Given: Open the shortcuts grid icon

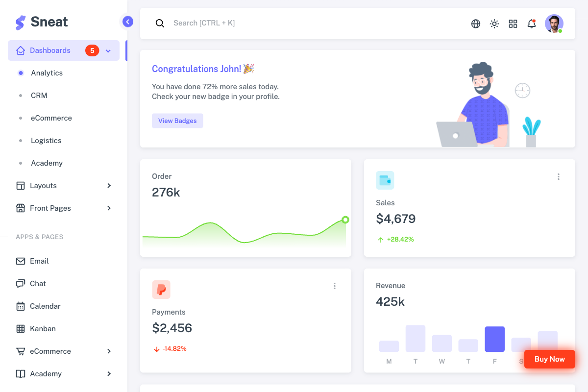Looking at the screenshot, I should pyautogui.click(x=513, y=23).
